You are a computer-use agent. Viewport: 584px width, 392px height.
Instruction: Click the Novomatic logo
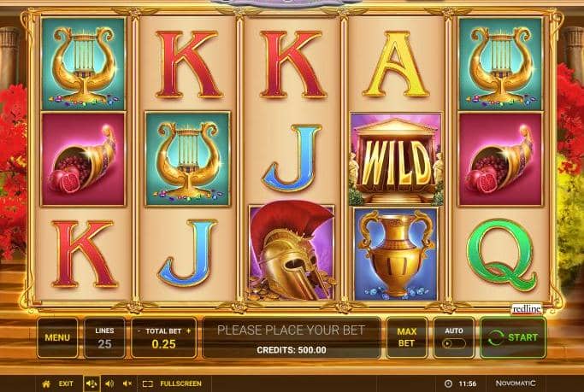click(x=516, y=383)
